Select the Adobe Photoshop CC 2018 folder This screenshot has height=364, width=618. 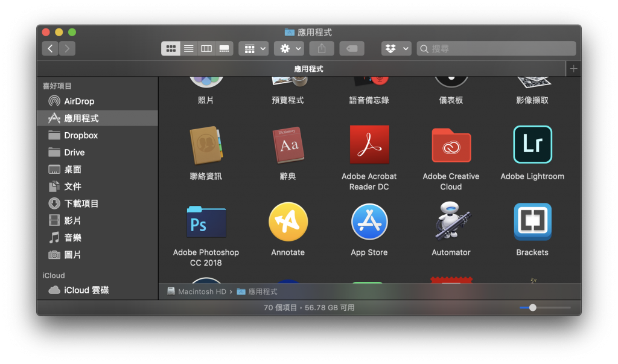206,222
